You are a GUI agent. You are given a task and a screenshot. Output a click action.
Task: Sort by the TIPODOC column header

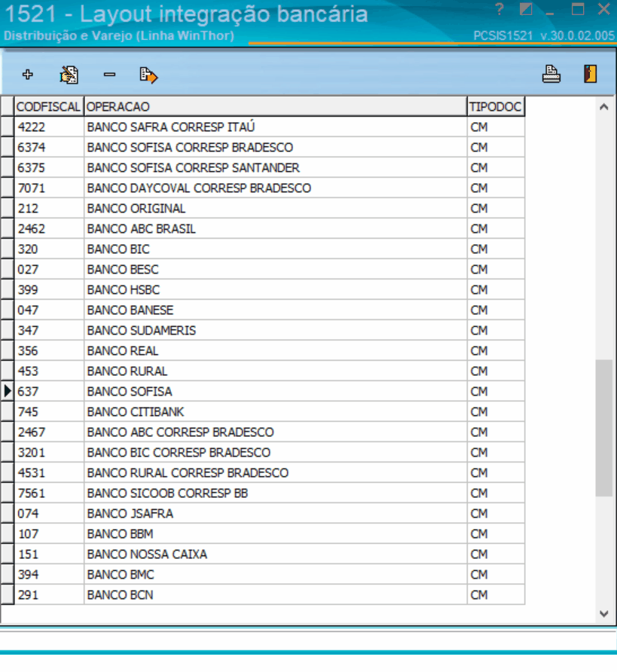pos(496,107)
